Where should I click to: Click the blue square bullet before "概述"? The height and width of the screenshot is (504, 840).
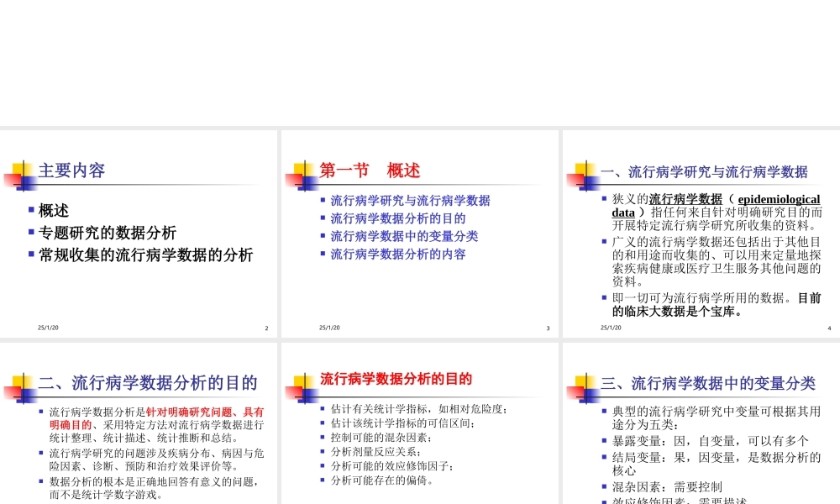point(31,211)
